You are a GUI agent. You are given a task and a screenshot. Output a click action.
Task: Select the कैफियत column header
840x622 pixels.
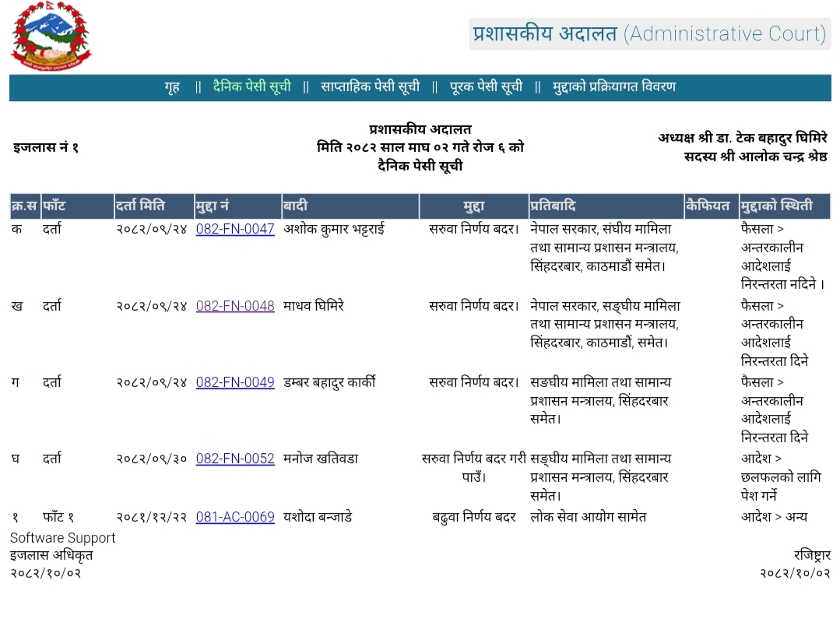click(x=711, y=206)
